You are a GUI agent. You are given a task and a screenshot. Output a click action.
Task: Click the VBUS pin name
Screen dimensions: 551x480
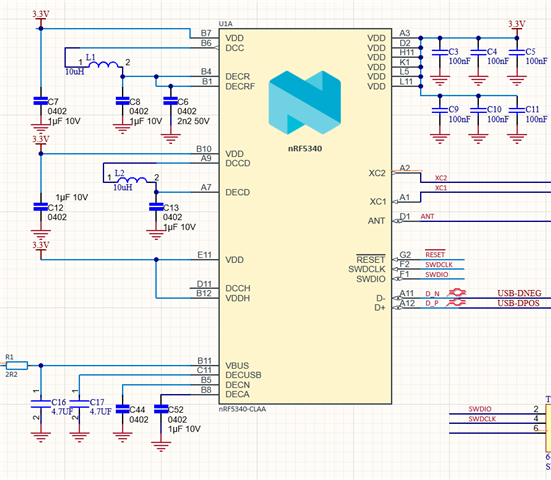[237, 365]
